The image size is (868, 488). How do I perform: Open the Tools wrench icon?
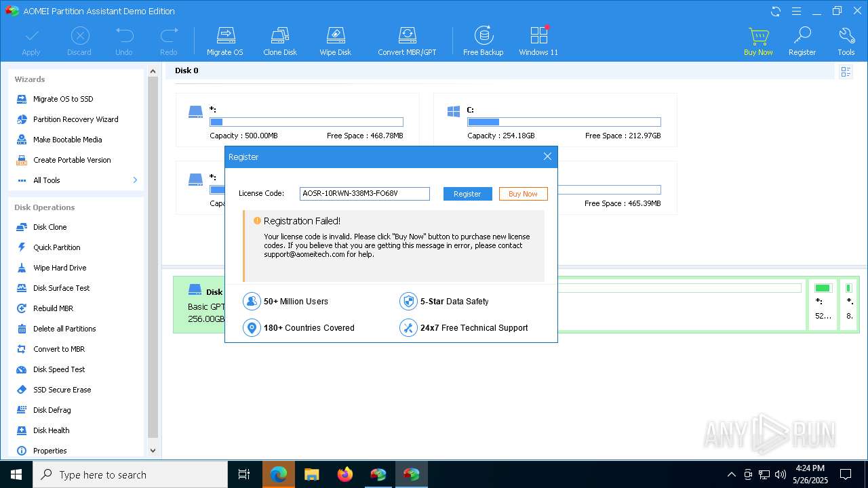[846, 41]
